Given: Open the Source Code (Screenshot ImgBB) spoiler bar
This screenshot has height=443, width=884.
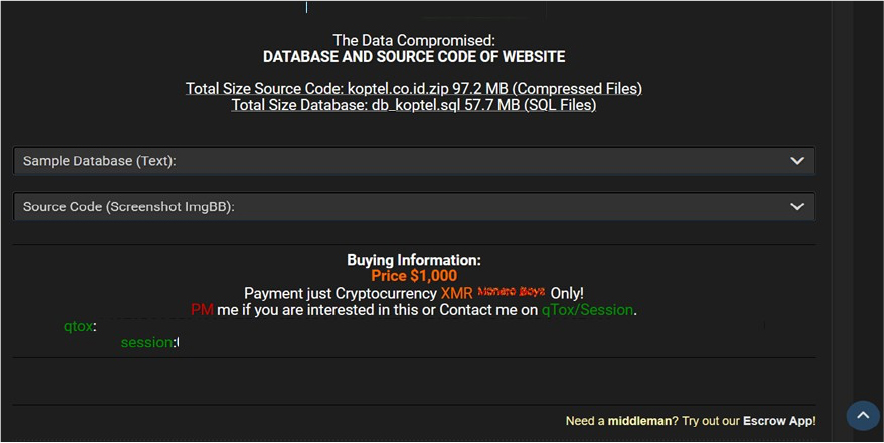Looking at the screenshot, I should point(400,207).
